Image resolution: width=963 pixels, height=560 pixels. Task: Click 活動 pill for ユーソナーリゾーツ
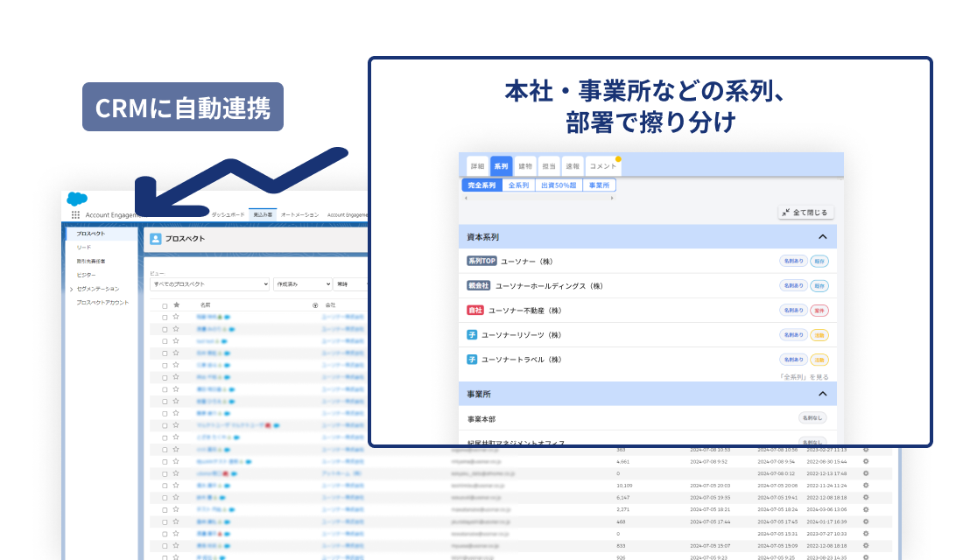point(819,334)
